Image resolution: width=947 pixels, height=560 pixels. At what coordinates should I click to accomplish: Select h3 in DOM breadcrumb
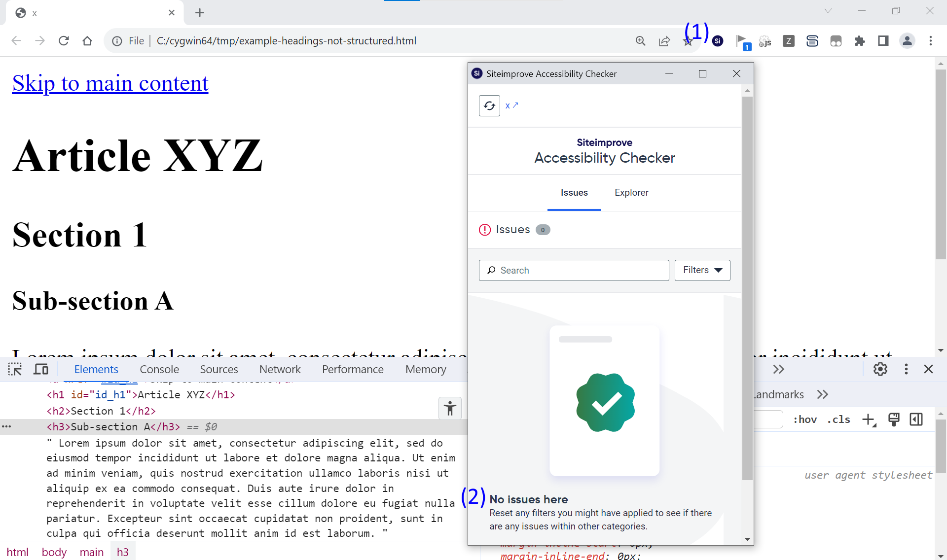pyautogui.click(x=123, y=552)
